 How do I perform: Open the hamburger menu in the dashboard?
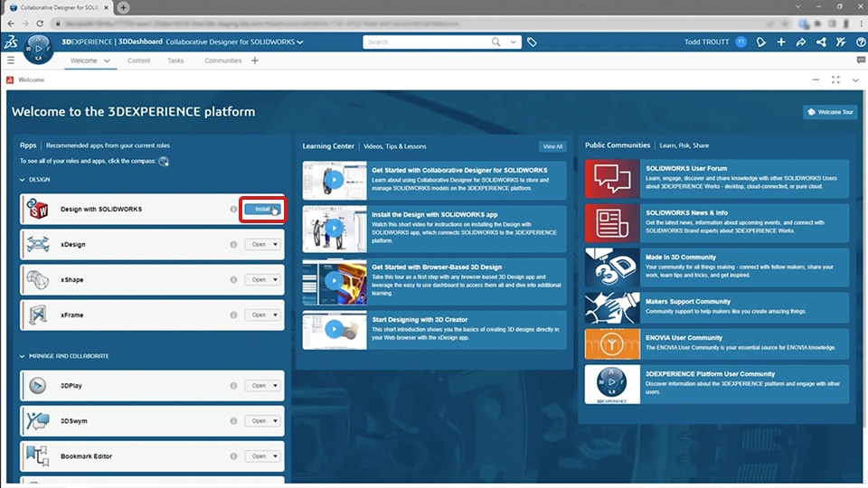pyautogui.click(x=11, y=61)
